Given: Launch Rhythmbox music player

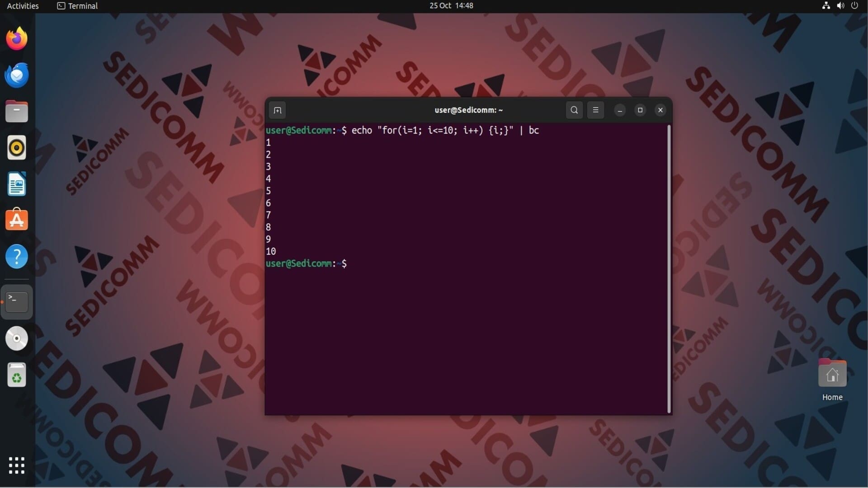Looking at the screenshot, I should [17, 148].
